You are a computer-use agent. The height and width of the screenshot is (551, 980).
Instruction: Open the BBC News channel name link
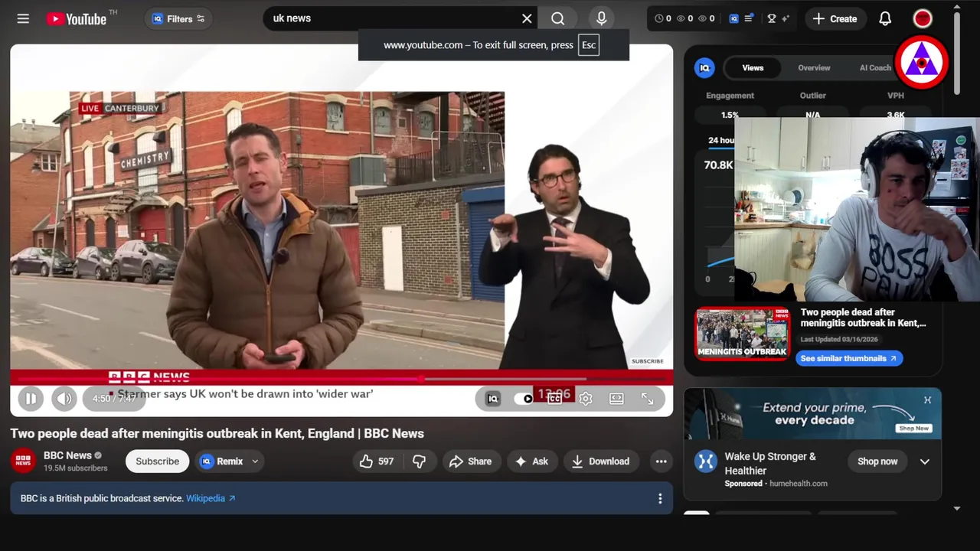(x=67, y=455)
